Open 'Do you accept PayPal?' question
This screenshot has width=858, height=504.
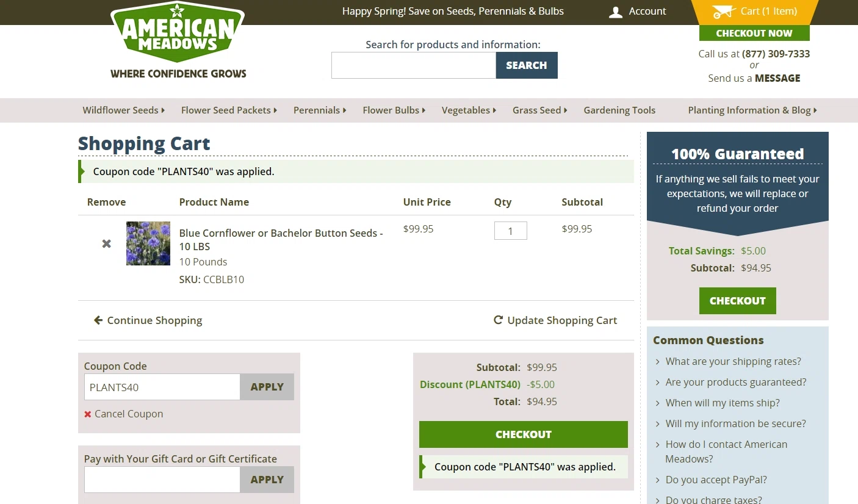[716, 480]
